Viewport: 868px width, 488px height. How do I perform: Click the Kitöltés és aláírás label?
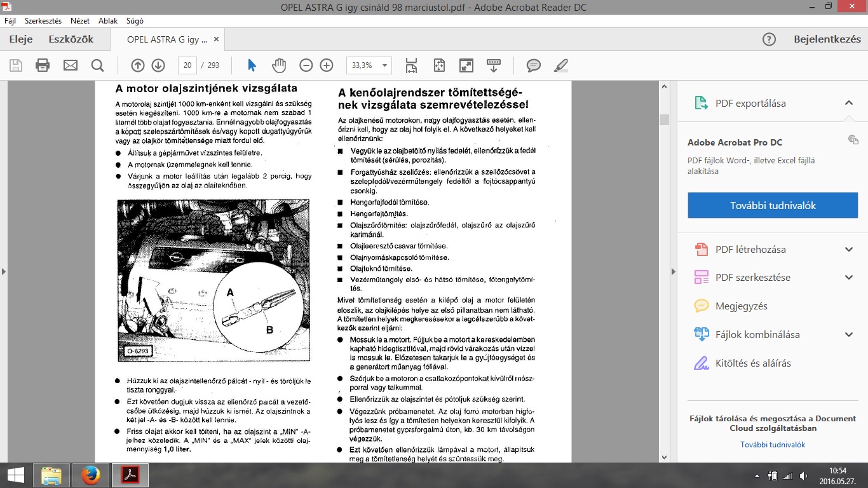pos(753,363)
